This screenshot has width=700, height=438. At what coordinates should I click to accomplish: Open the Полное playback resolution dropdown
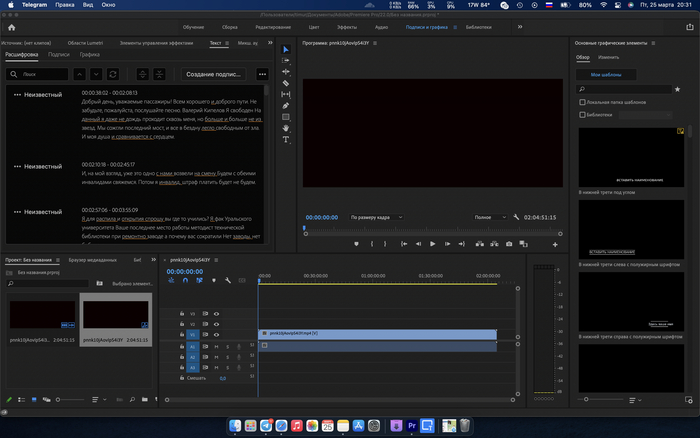[x=488, y=216]
